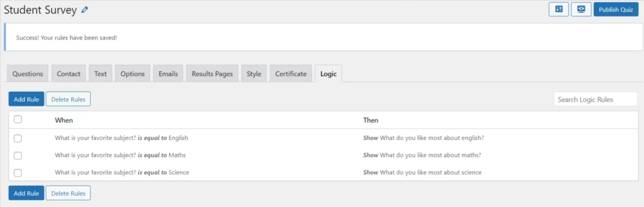Check the box for the English rule

coord(18,138)
